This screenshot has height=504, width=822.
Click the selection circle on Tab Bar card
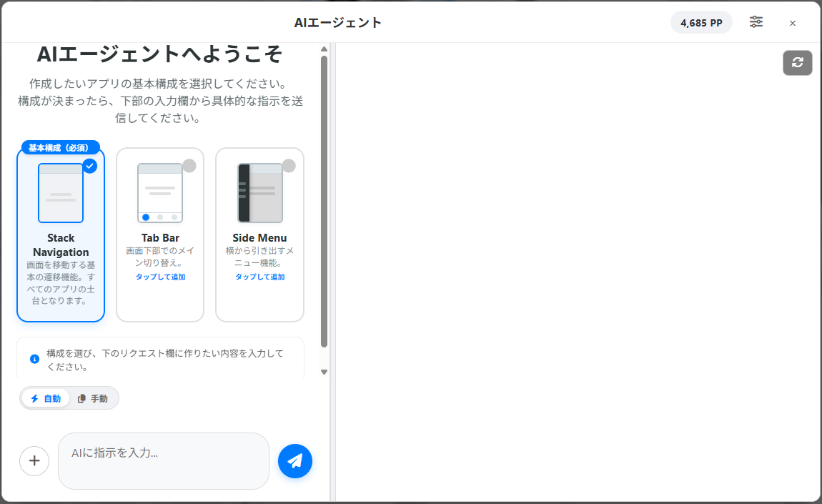click(x=189, y=165)
